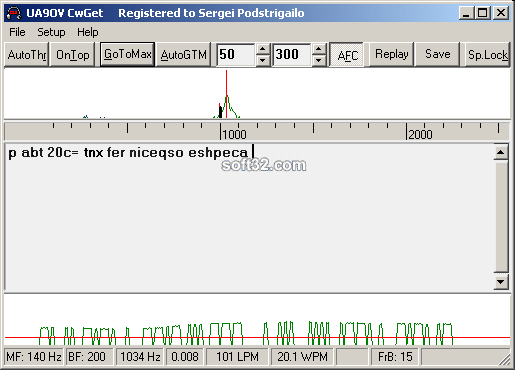Click the decoded text 'tnx fer niceqso'
This screenshot has width=515, height=370.
click(133, 153)
